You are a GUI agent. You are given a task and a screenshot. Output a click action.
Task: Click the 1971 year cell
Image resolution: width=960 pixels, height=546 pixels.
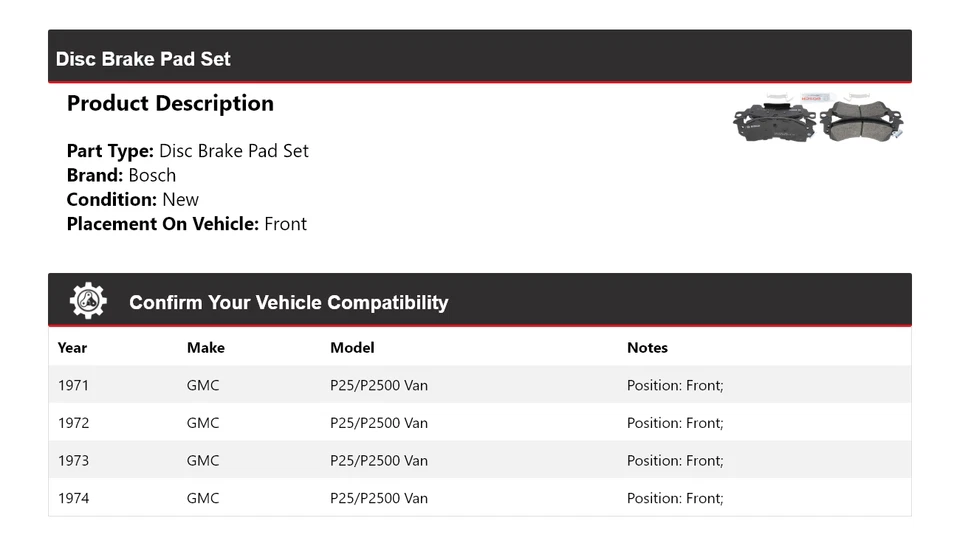pyautogui.click(x=73, y=385)
